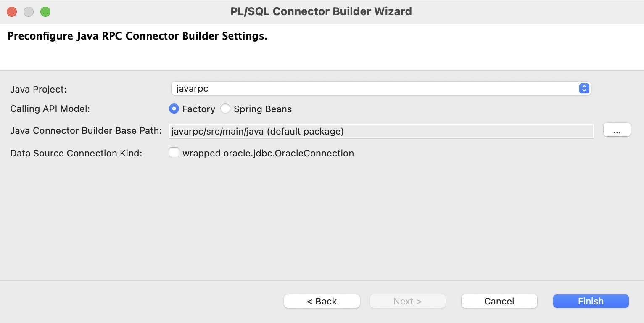Select the Factory calling API model
Viewport: 644px width, 323px height.
(x=174, y=109)
